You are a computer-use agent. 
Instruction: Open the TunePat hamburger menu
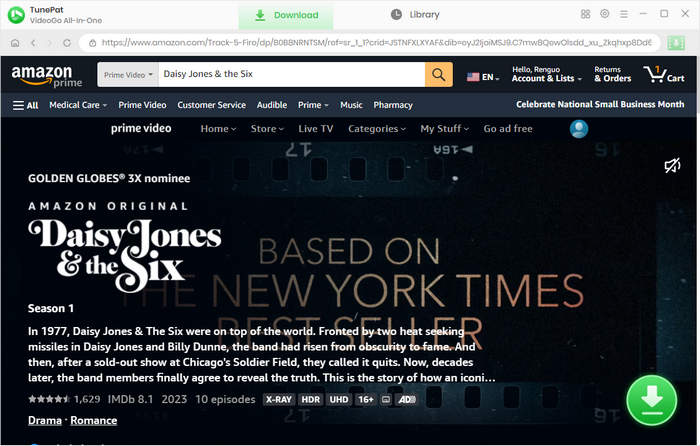pos(624,14)
